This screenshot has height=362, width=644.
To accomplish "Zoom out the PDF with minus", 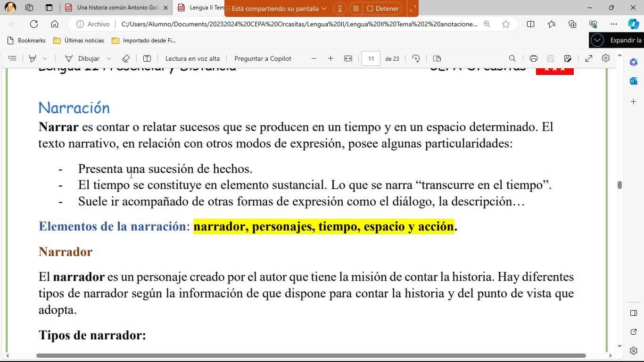I will pyautogui.click(x=314, y=58).
